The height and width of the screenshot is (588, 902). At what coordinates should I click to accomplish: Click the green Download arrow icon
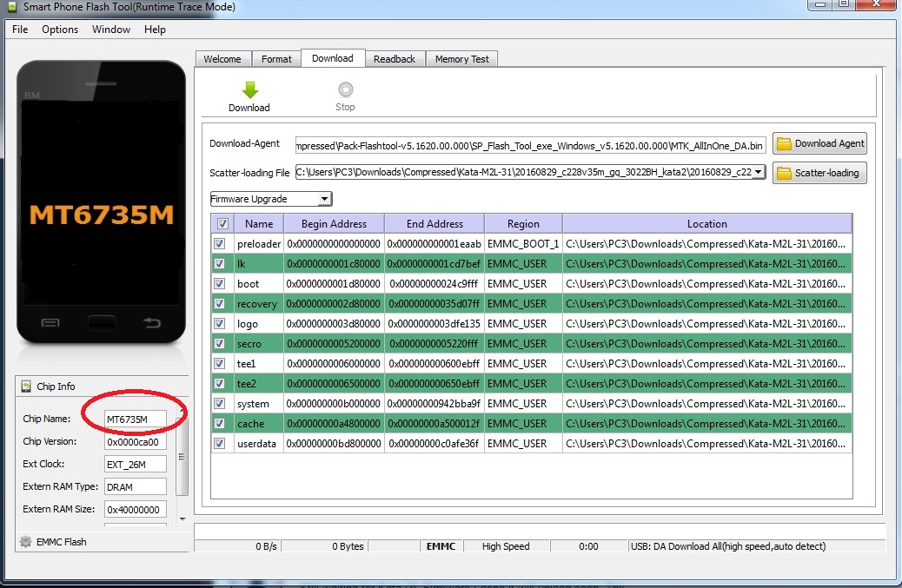click(x=249, y=89)
